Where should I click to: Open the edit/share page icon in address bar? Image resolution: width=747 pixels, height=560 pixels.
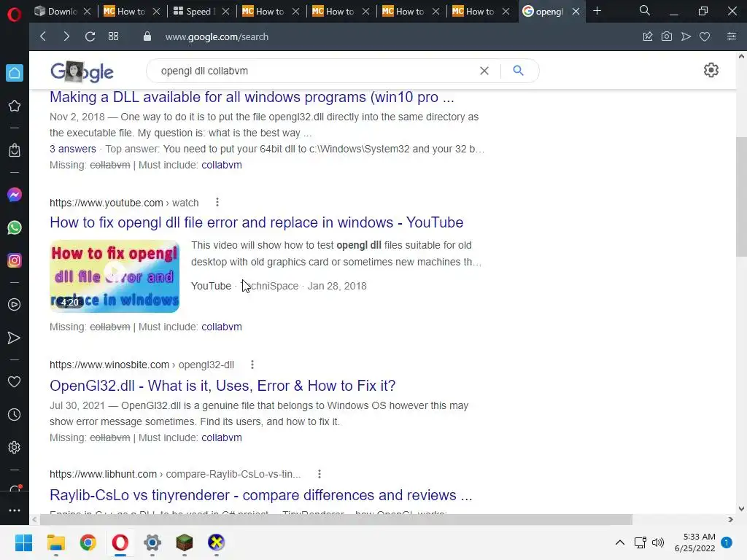click(648, 36)
